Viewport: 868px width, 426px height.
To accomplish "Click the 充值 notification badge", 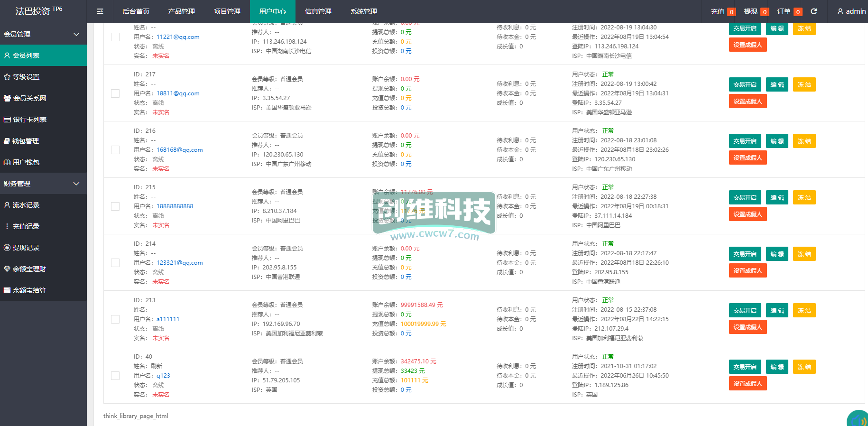I will click(x=731, y=12).
